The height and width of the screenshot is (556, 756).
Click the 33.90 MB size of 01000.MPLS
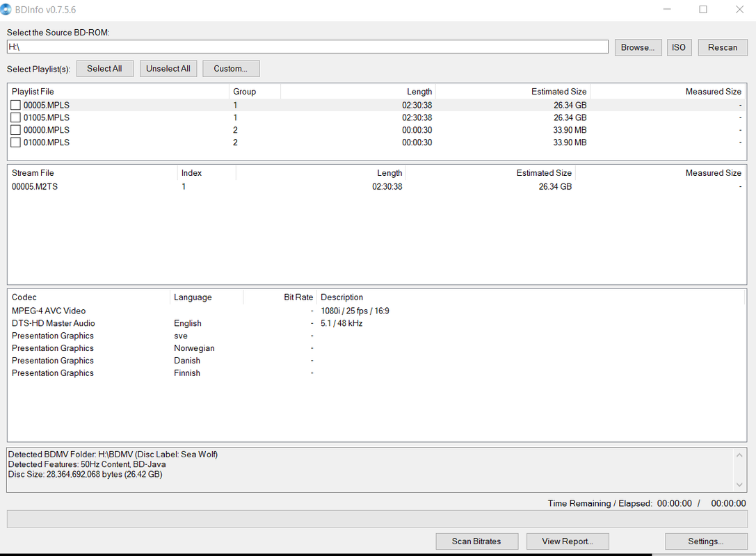pos(570,142)
